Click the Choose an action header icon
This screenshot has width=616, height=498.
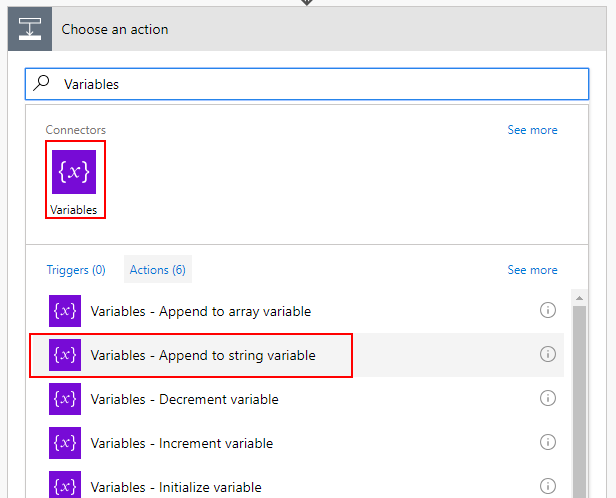point(30,29)
